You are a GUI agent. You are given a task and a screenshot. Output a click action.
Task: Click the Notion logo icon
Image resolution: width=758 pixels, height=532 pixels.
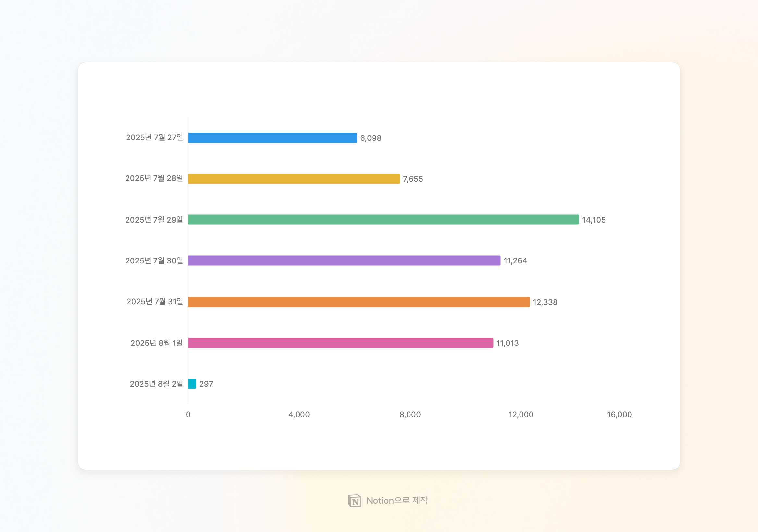pyautogui.click(x=354, y=501)
